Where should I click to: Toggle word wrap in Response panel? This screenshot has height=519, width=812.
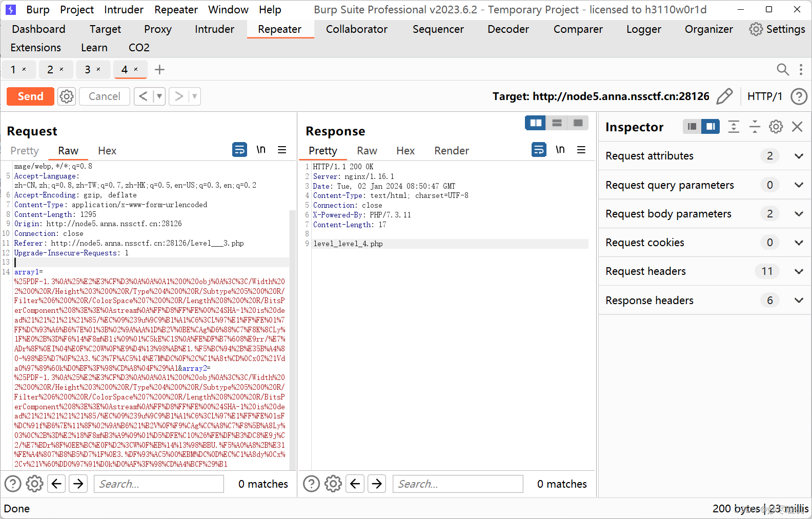(539, 150)
